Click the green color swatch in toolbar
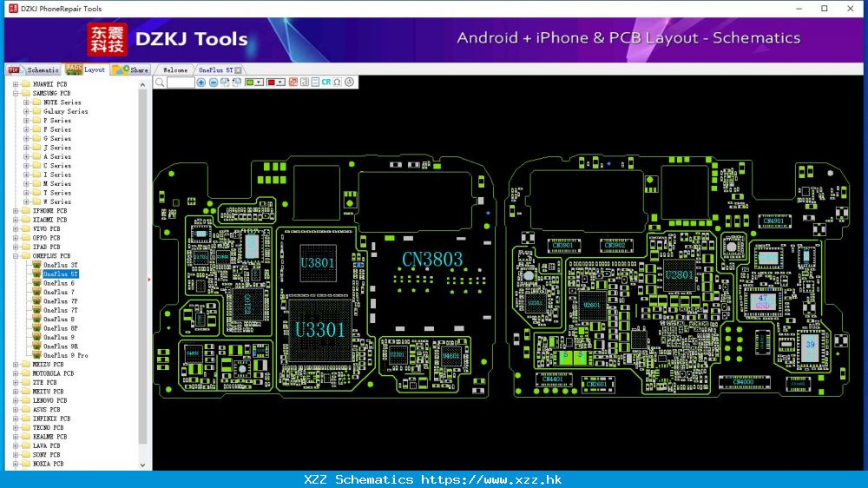The image size is (868, 488). click(x=250, y=82)
